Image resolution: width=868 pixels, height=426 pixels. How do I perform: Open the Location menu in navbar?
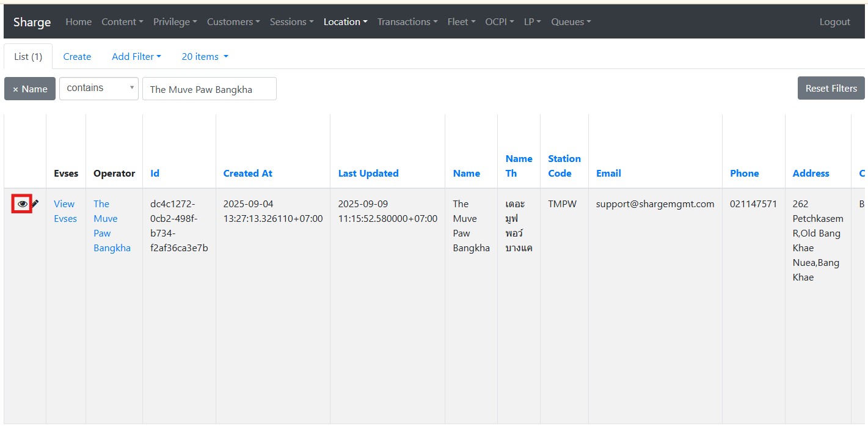(x=345, y=21)
